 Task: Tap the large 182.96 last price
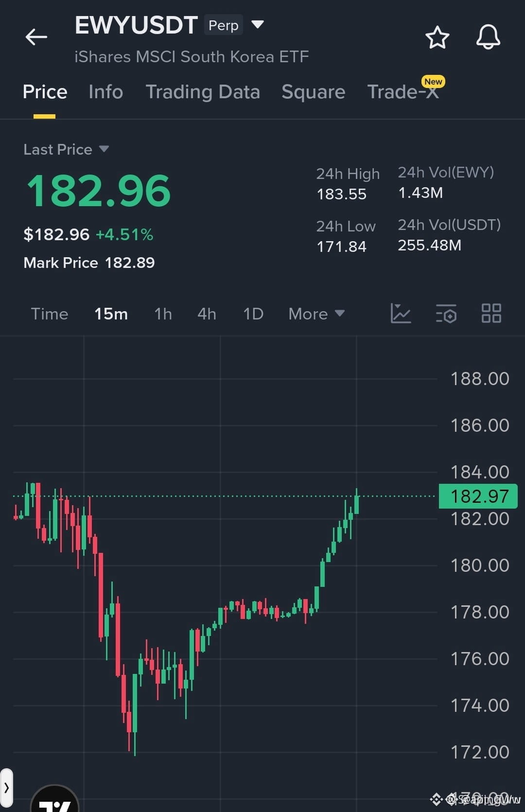[x=98, y=191]
